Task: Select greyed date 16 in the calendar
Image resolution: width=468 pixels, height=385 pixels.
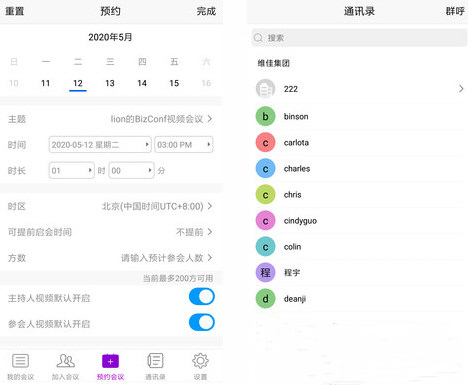Action: pos(206,83)
